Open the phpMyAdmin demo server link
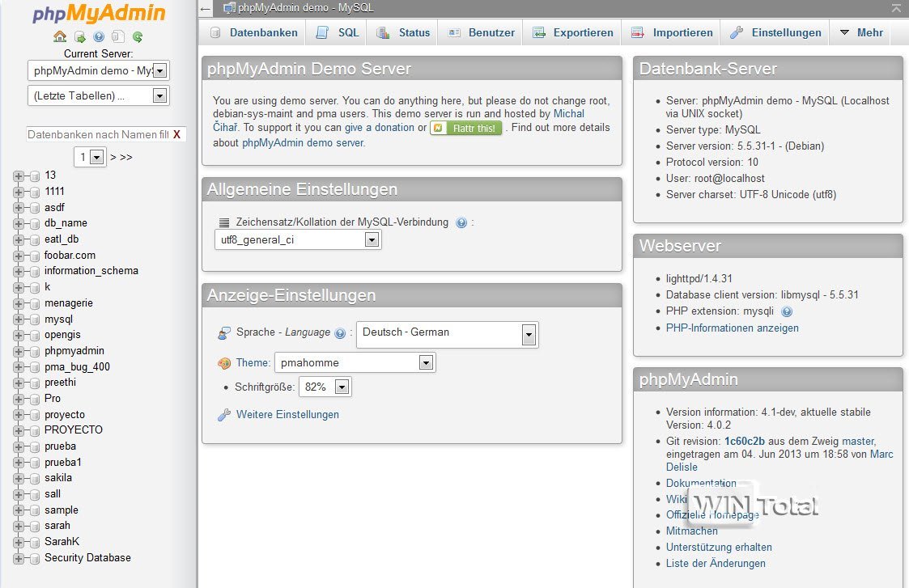Image resolution: width=909 pixels, height=588 pixels. click(303, 143)
